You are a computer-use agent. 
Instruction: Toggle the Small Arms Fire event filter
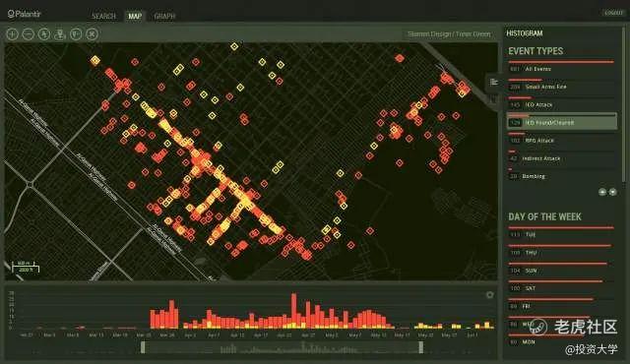562,87
